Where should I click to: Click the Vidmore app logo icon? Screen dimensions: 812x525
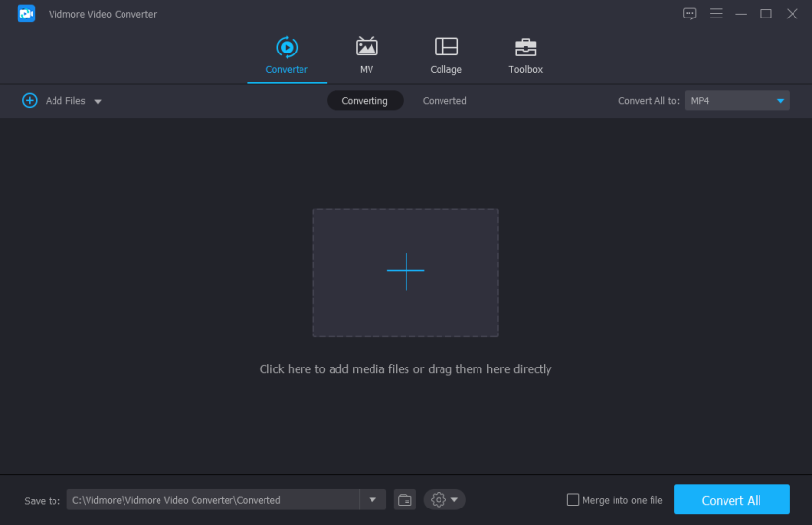point(26,14)
